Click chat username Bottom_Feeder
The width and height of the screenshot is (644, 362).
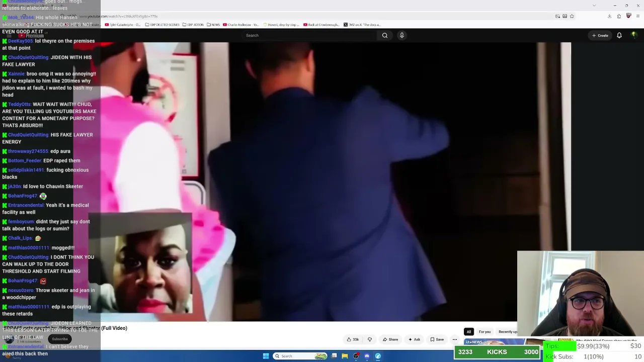tap(25, 160)
